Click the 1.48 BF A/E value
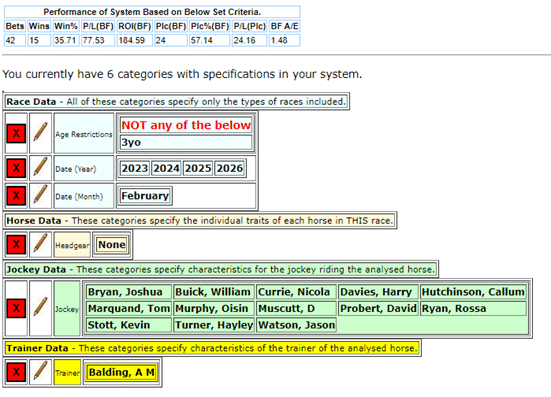Viewport: 551px width, 397px height. 285,40
